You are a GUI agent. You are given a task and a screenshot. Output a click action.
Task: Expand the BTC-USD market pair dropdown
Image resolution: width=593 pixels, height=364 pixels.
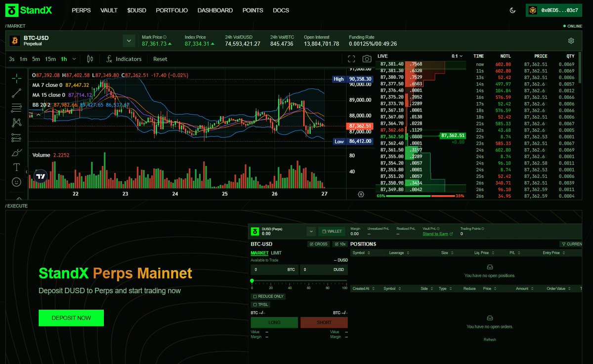click(129, 40)
